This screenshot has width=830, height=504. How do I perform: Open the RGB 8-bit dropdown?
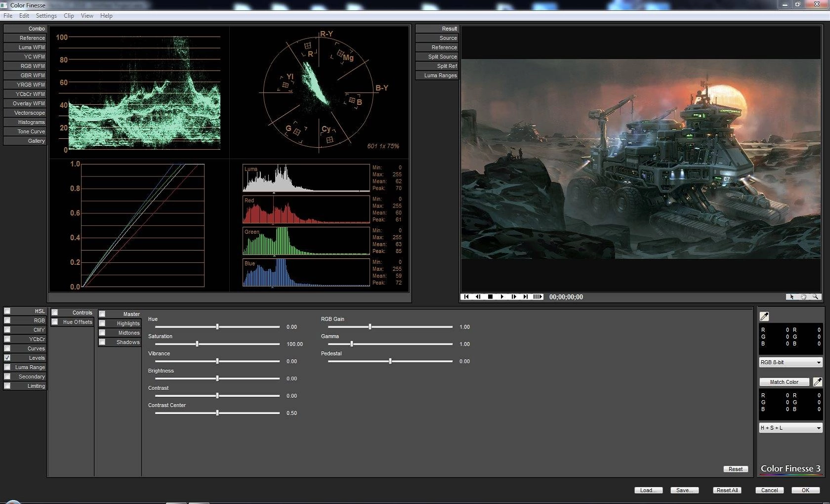pyautogui.click(x=790, y=362)
